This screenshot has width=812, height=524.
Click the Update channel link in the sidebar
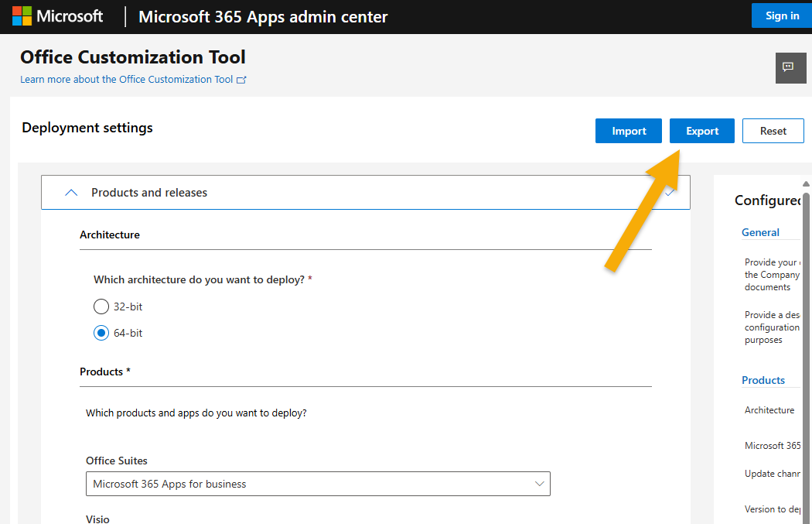pos(772,473)
